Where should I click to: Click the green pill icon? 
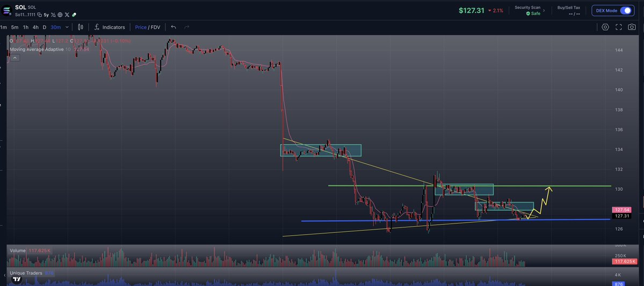(x=74, y=15)
